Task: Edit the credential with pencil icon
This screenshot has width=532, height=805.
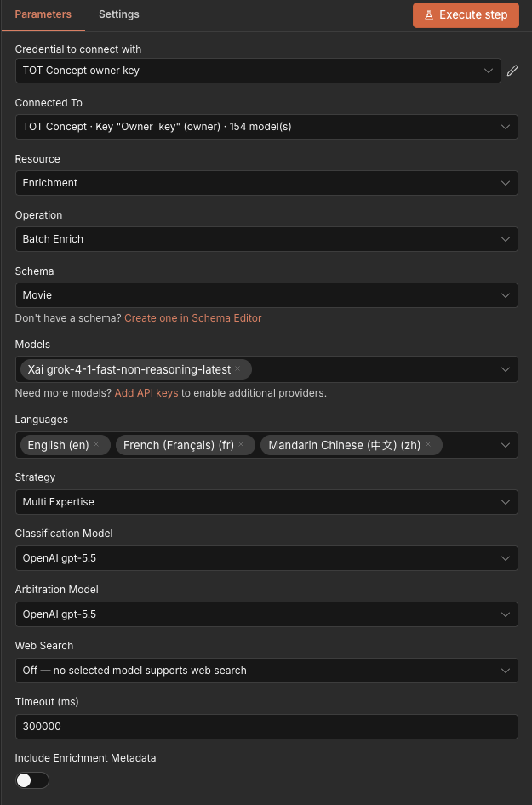Action: click(512, 71)
